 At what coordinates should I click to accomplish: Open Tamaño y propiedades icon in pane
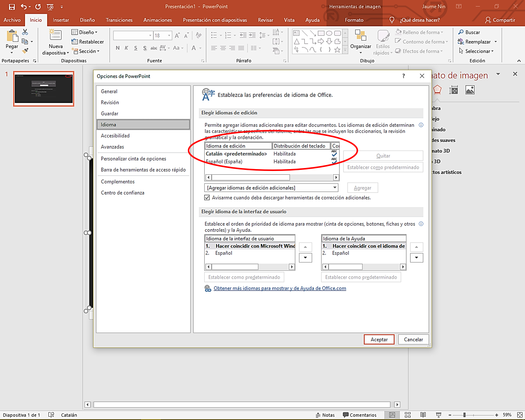[454, 90]
